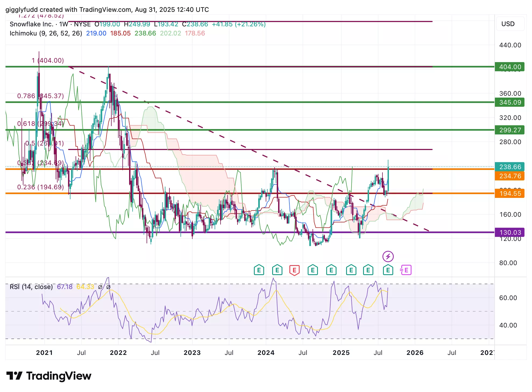Click the red earnings marker icon
Viewport: 532px width, 392px height.
pyautogui.click(x=294, y=270)
